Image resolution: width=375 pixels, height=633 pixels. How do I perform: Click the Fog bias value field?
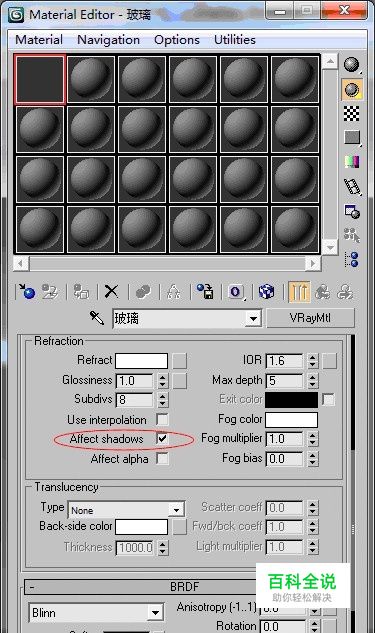pyautogui.click(x=284, y=459)
